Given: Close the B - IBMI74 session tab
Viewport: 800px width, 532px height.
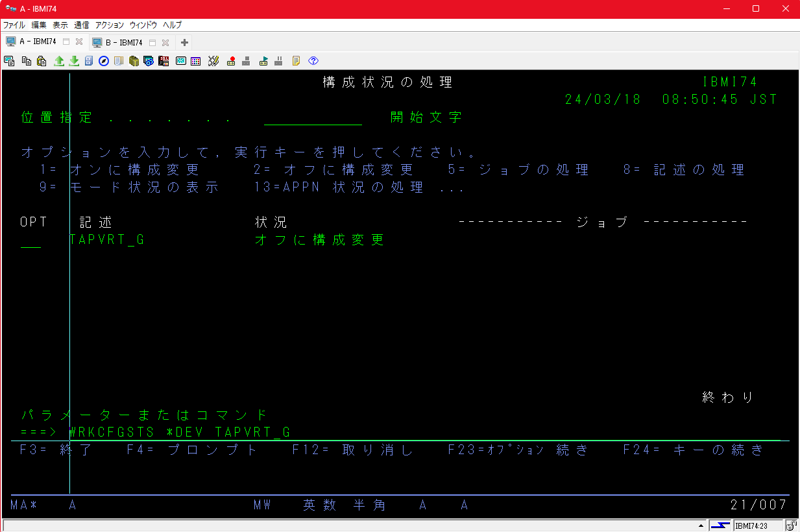Looking at the screenshot, I should coord(165,42).
